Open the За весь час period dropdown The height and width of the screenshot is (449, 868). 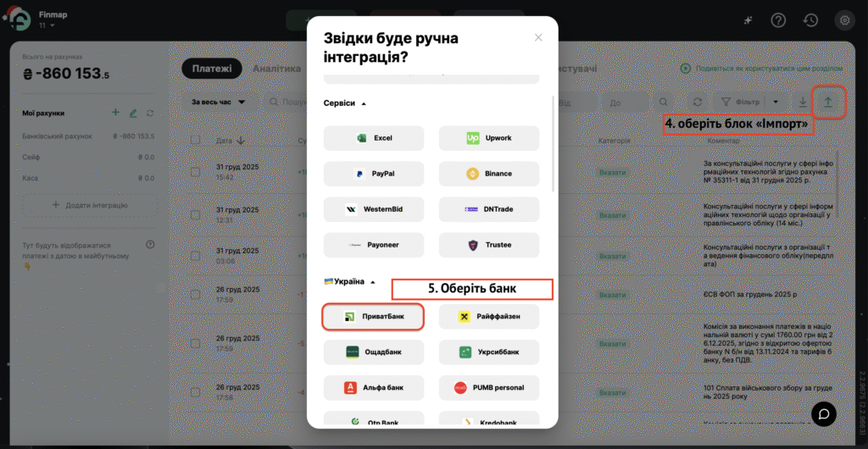(219, 102)
